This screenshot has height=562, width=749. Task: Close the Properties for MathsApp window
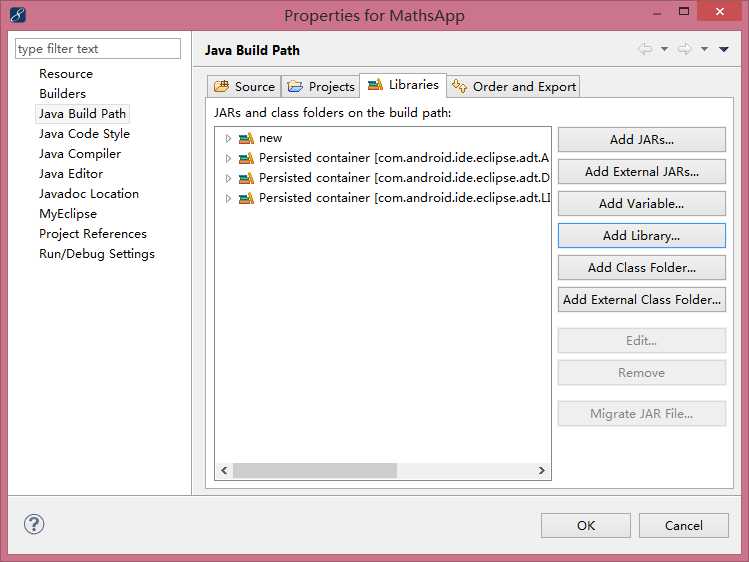click(719, 11)
